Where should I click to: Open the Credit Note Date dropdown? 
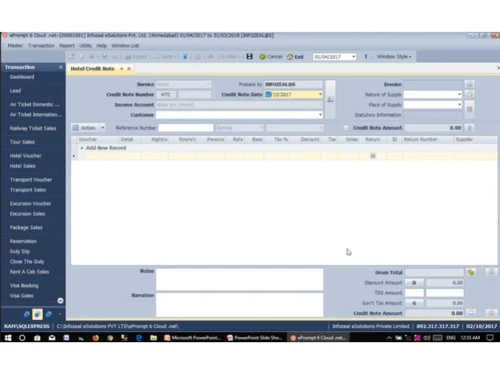pyautogui.click(x=320, y=95)
